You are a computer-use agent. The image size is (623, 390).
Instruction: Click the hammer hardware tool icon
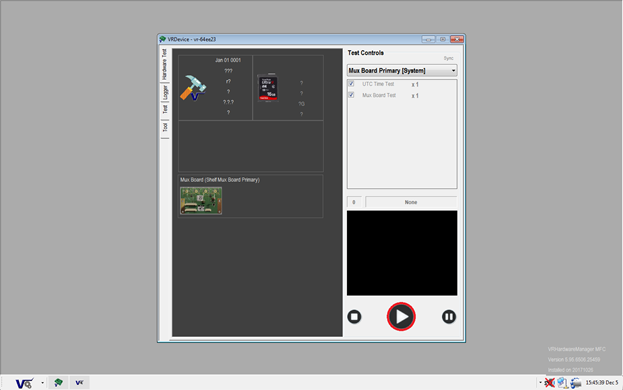193,88
